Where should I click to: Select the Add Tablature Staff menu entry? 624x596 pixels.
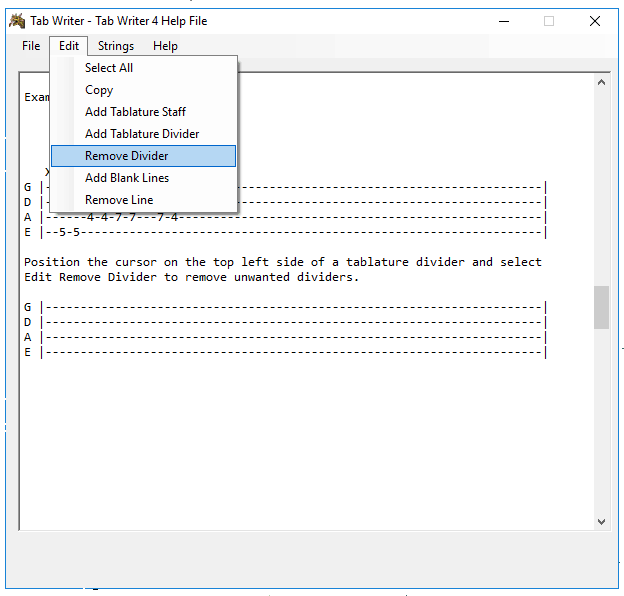point(143,112)
